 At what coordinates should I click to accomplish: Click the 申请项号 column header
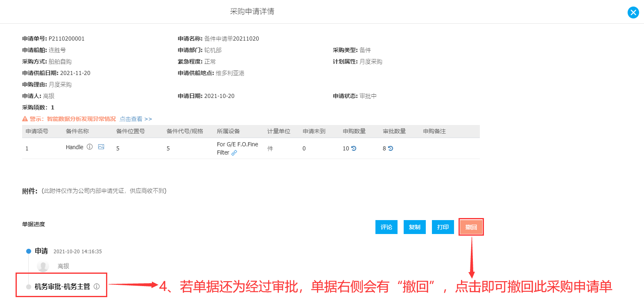tap(37, 131)
